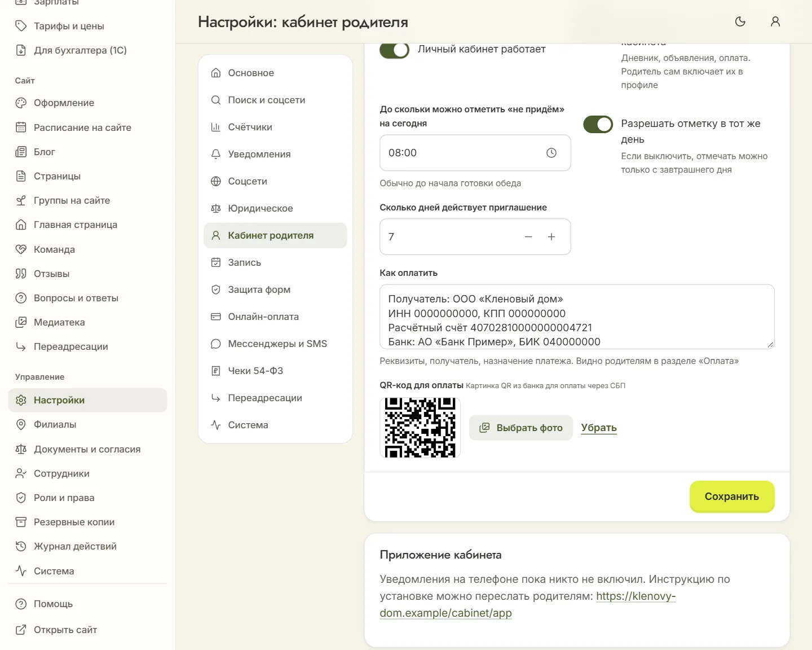Open "Филиалы" location pin item
Viewport: 812px width, 650px height.
click(87, 424)
